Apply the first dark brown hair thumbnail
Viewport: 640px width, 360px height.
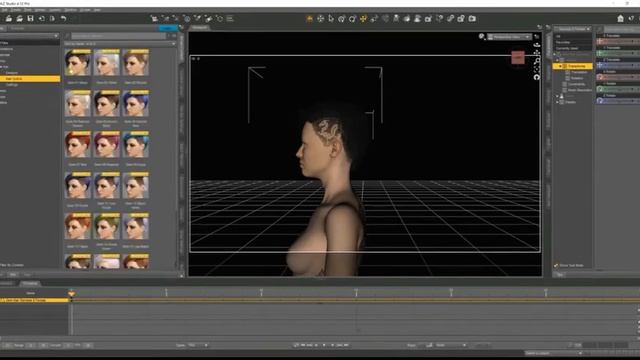click(78, 62)
